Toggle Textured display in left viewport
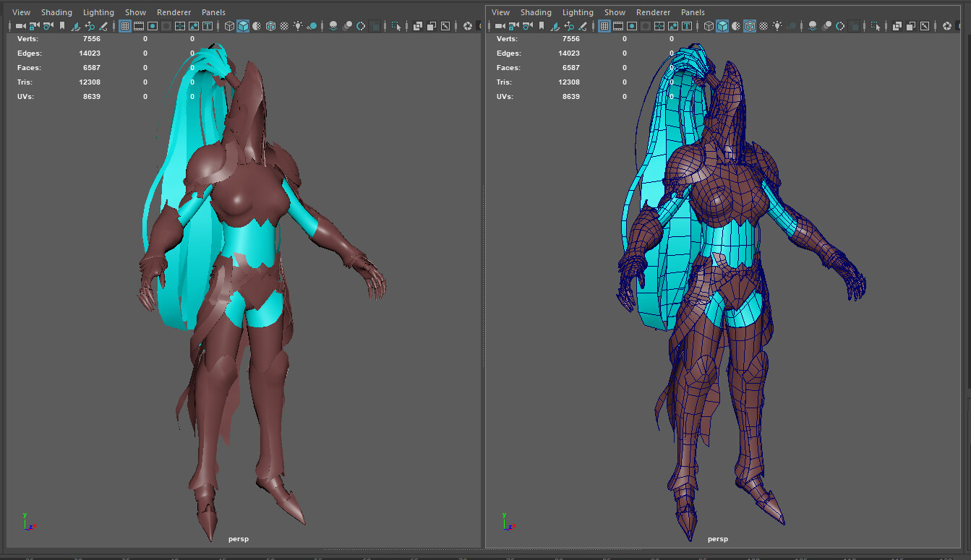 285,26
